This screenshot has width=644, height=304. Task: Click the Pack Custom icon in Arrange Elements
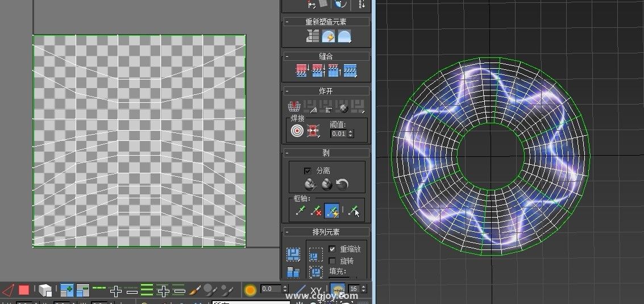pyautogui.click(x=293, y=253)
